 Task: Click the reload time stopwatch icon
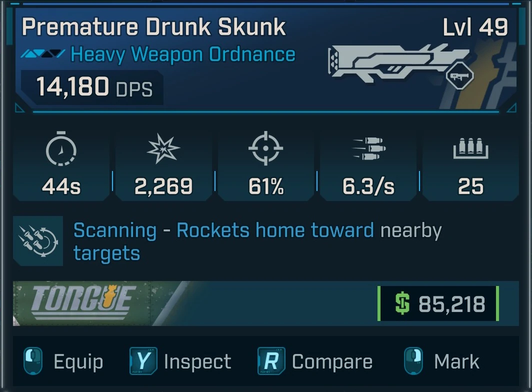coord(61,148)
